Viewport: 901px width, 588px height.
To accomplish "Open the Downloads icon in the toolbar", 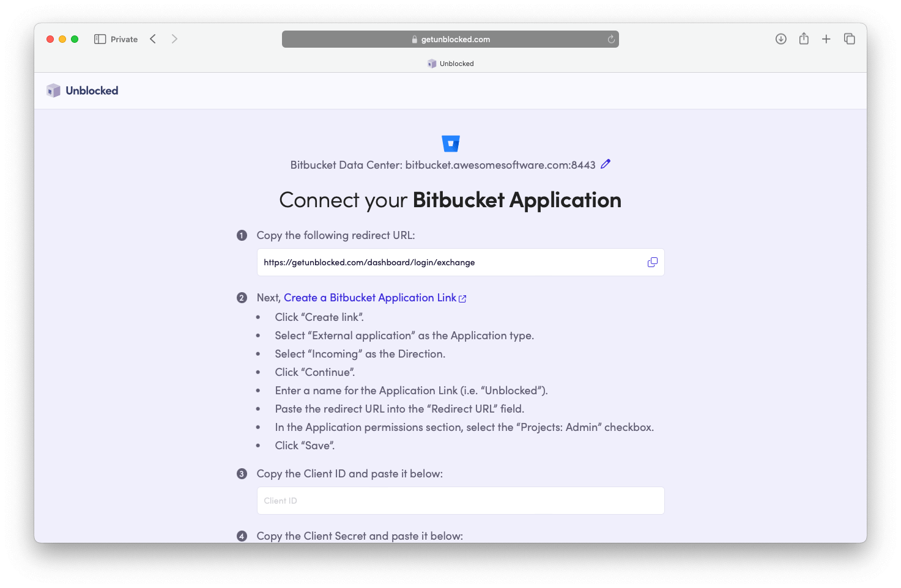I will point(781,39).
